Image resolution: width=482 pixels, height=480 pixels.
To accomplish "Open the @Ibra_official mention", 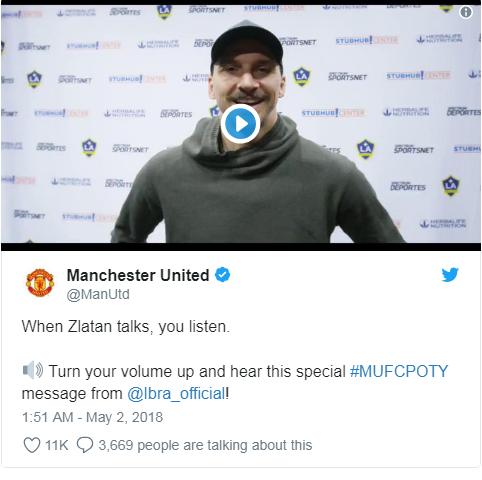I will click(176, 393).
